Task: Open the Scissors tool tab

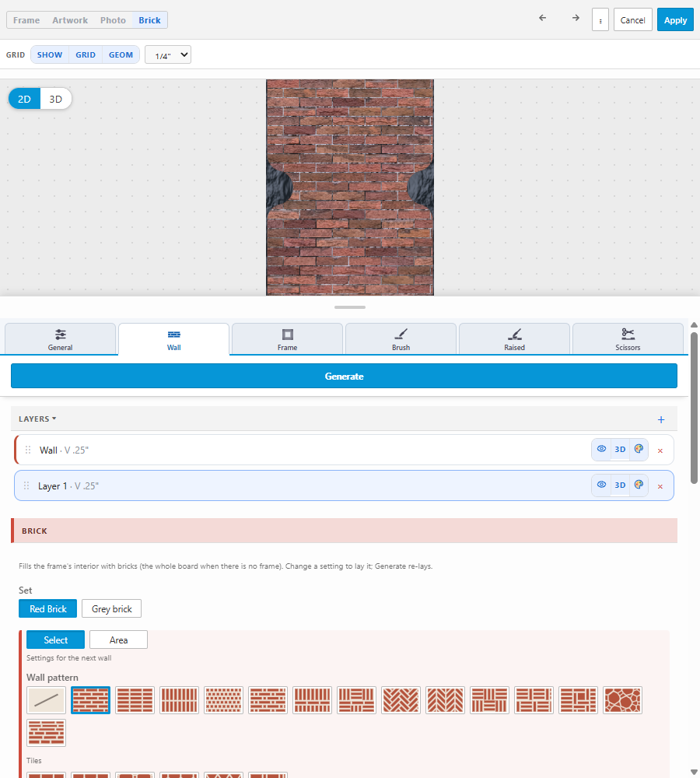Action: (628, 339)
